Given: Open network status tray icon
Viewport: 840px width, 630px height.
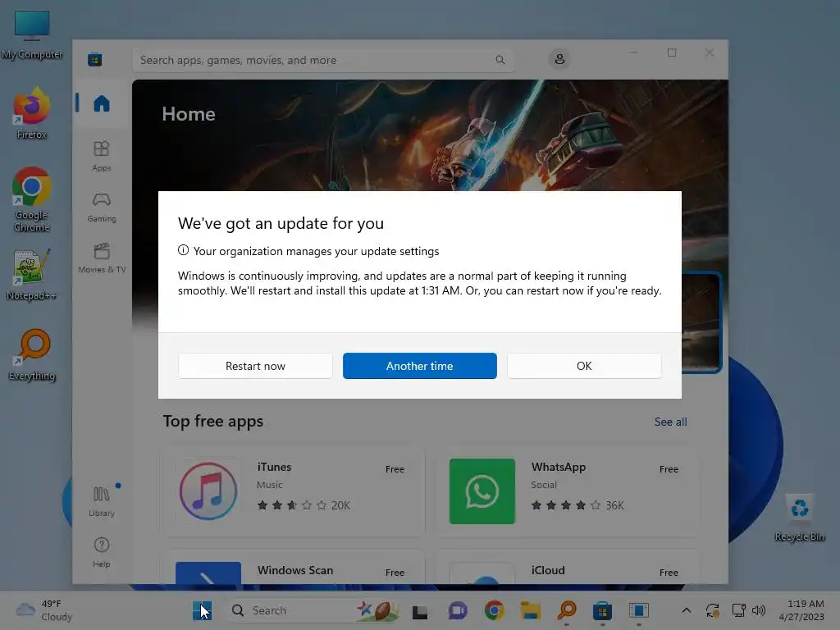Looking at the screenshot, I should coord(739,610).
